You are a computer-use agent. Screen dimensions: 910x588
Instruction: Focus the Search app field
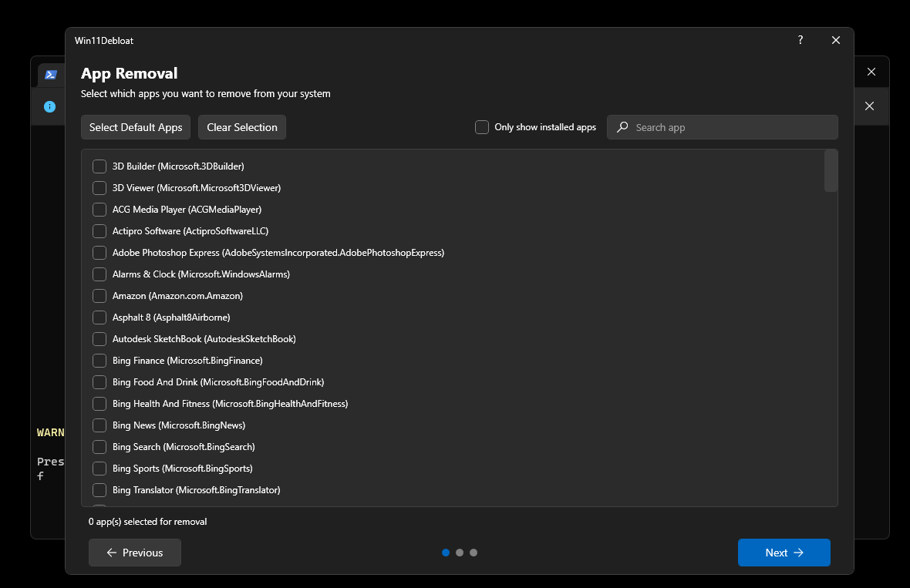tap(723, 127)
